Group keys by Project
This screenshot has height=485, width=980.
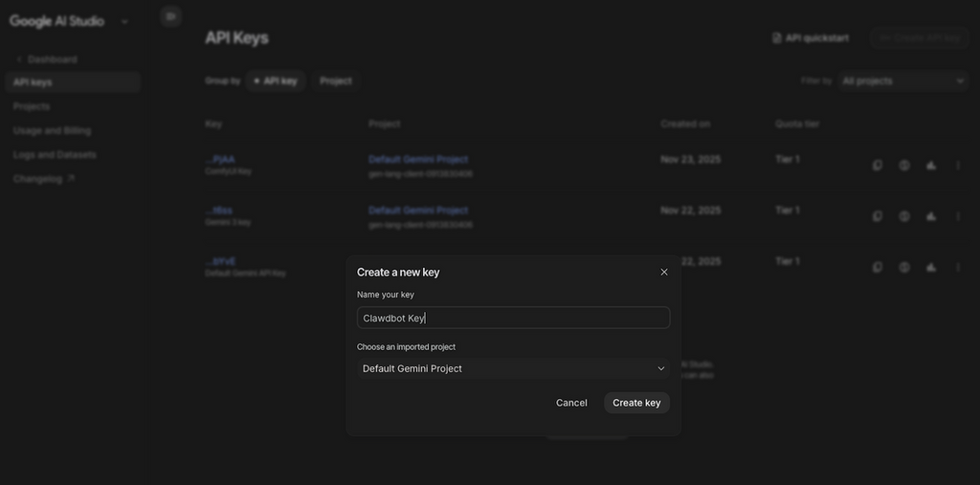click(336, 81)
